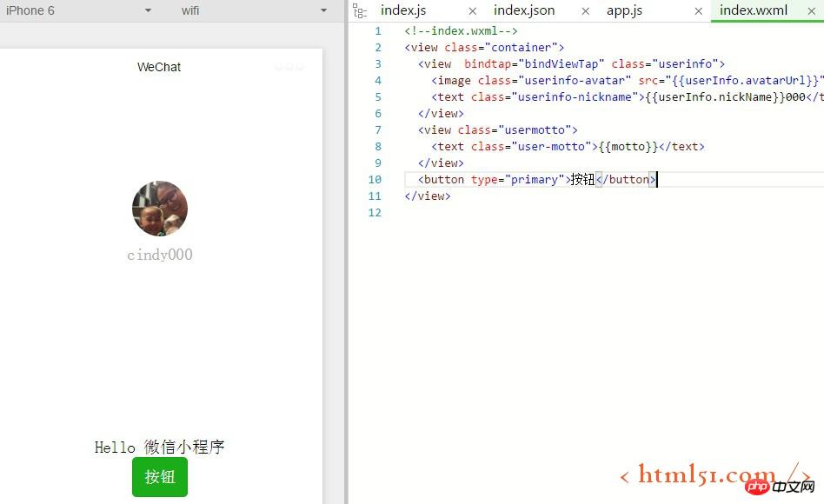Close the index.json editor tab
This screenshot has width=824, height=504.
pos(586,11)
